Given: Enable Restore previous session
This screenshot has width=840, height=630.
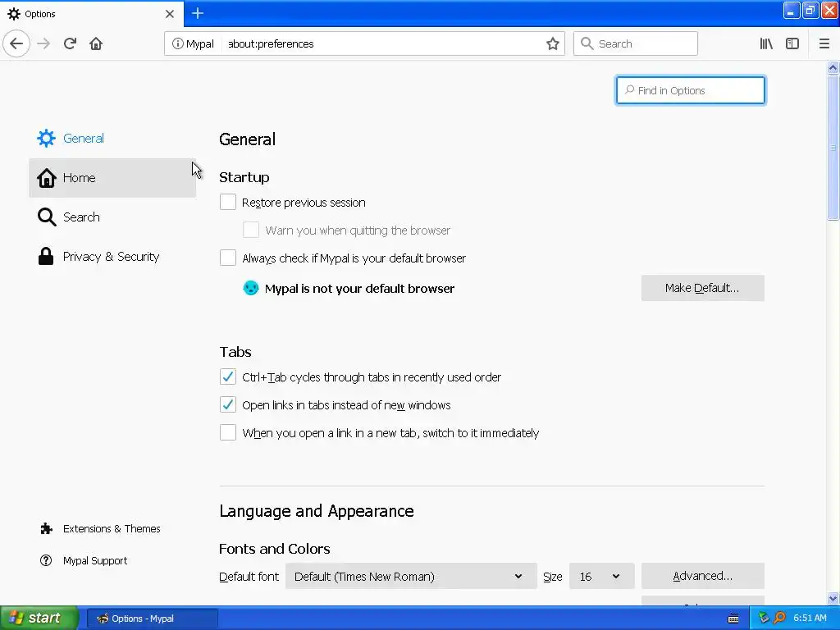Looking at the screenshot, I should point(228,202).
